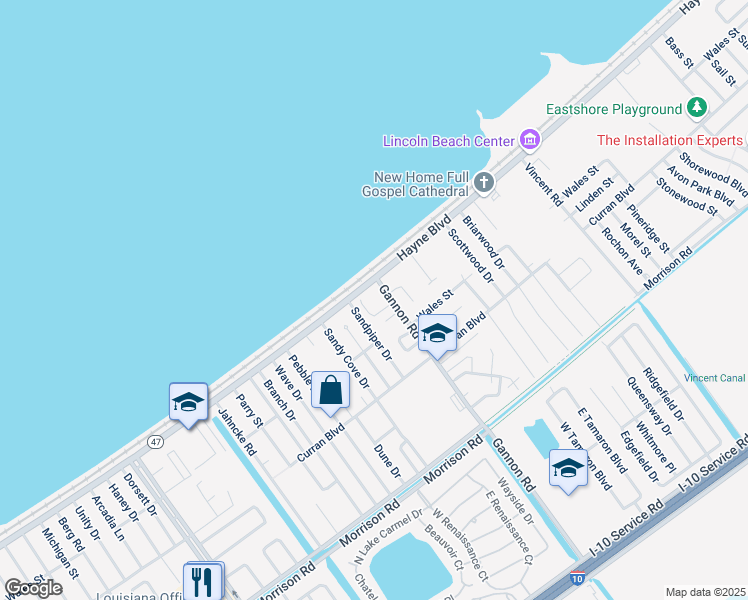The width and height of the screenshot is (748, 600).
Task: Click the Sail St label
Action: tap(723, 72)
